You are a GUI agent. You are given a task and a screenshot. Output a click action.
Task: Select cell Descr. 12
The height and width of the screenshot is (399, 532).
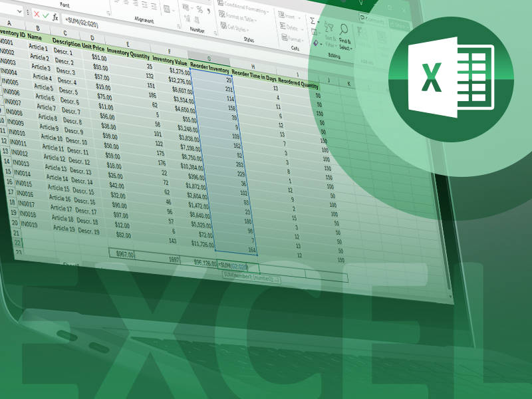click(x=79, y=161)
